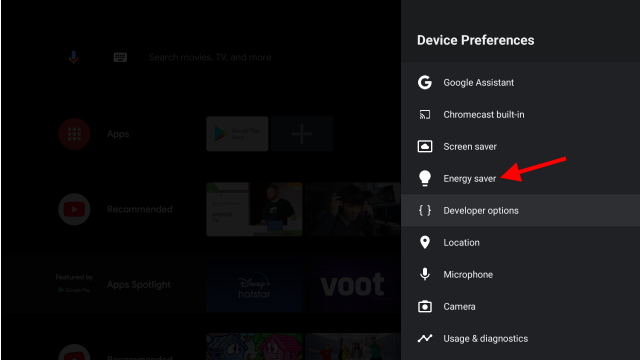Click the Microphone settings icon
The width and height of the screenshot is (640, 360).
tap(424, 274)
